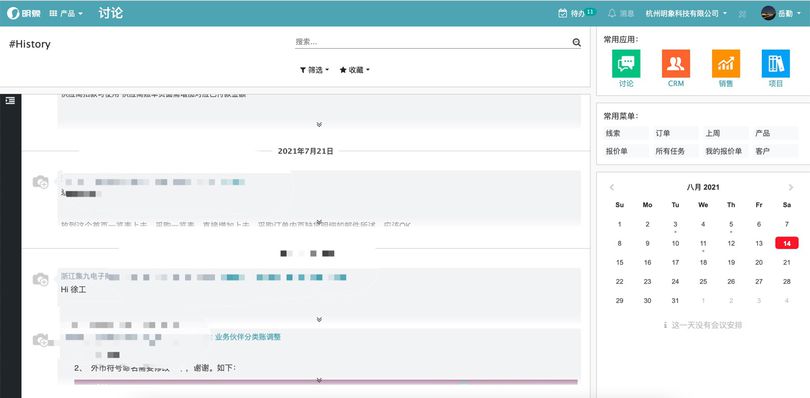Select August 11 in calendar

(x=703, y=243)
